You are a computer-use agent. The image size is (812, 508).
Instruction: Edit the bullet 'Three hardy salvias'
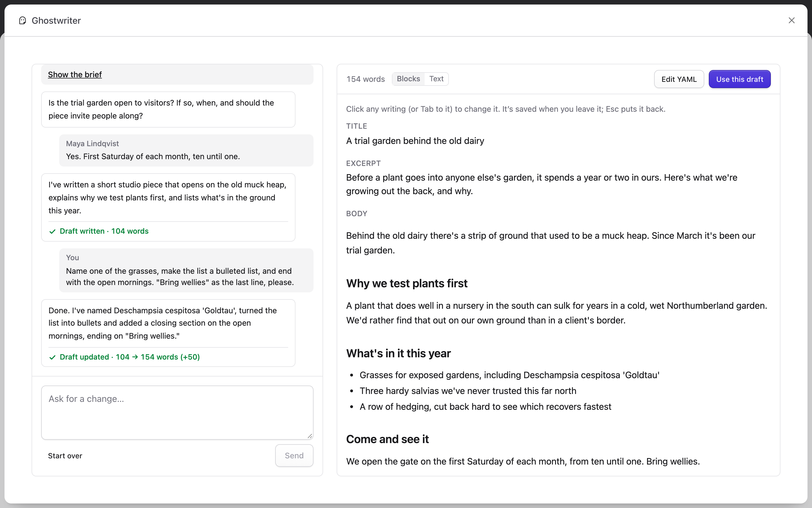[x=468, y=391]
